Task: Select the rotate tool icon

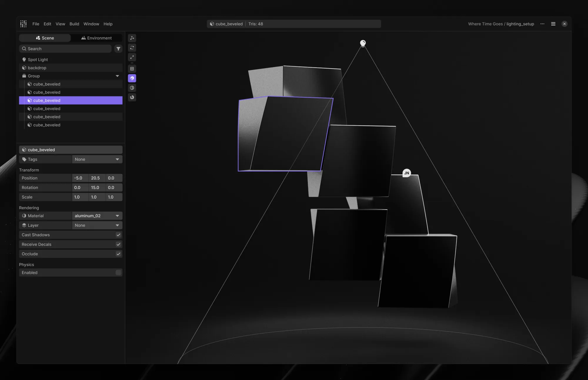Action: tap(132, 48)
